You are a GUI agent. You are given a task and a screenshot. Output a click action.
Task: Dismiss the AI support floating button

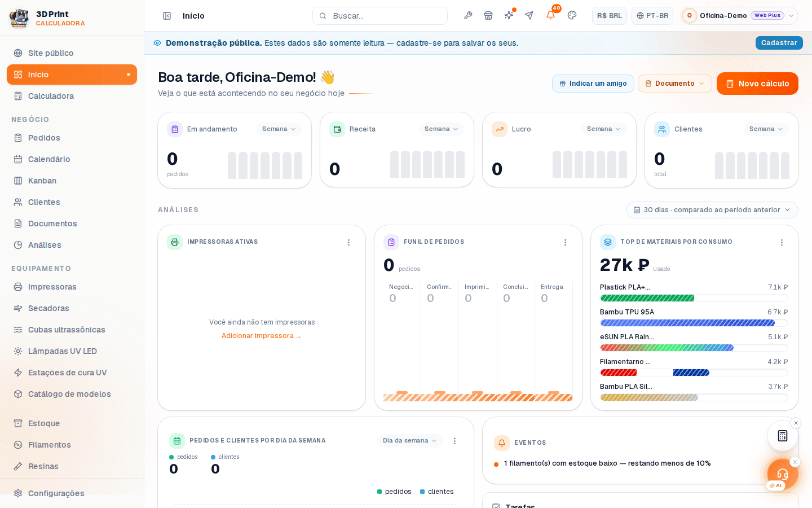coord(795,462)
